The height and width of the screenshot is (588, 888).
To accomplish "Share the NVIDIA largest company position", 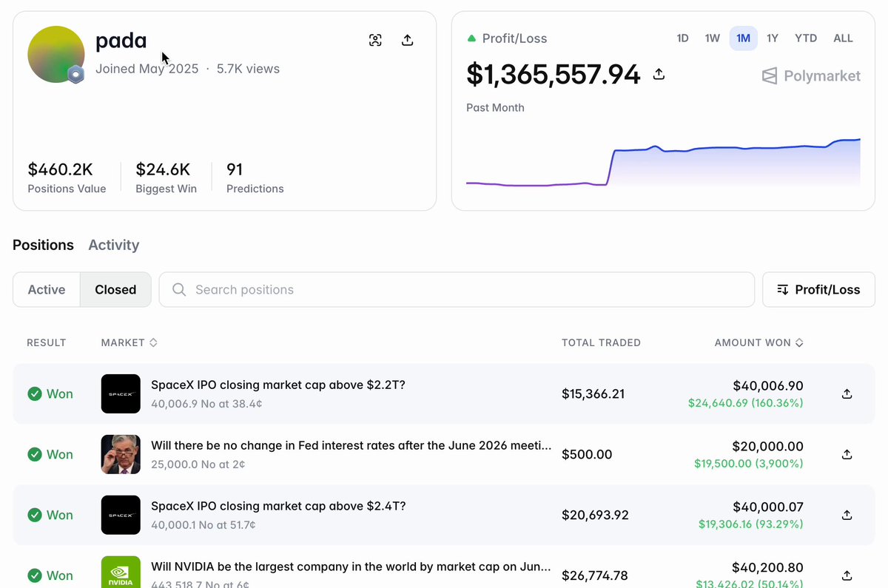I will 847,575.
